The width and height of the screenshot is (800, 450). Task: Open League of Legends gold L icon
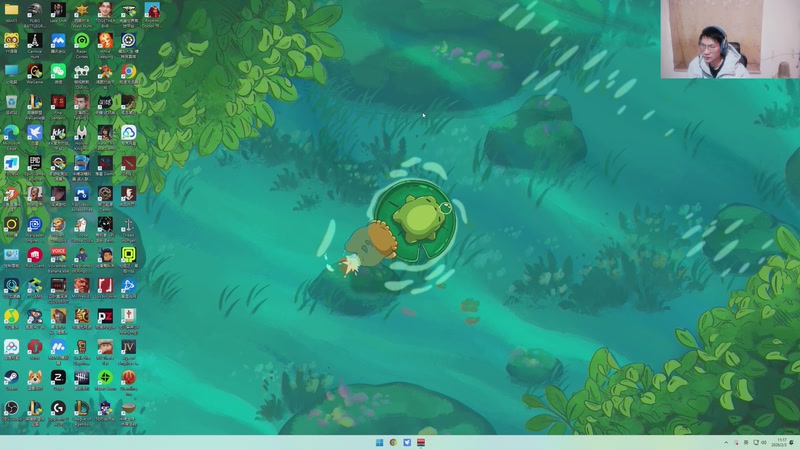[82, 408]
